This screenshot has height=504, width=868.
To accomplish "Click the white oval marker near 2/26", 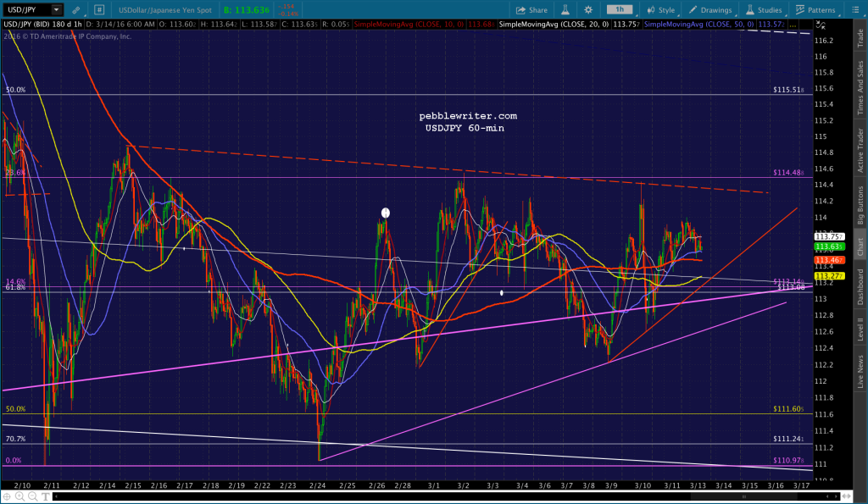I will click(x=386, y=213).
